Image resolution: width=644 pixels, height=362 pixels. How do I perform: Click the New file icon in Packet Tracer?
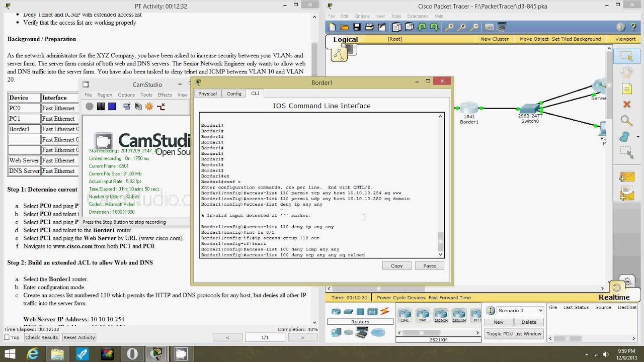click(333, 27)
